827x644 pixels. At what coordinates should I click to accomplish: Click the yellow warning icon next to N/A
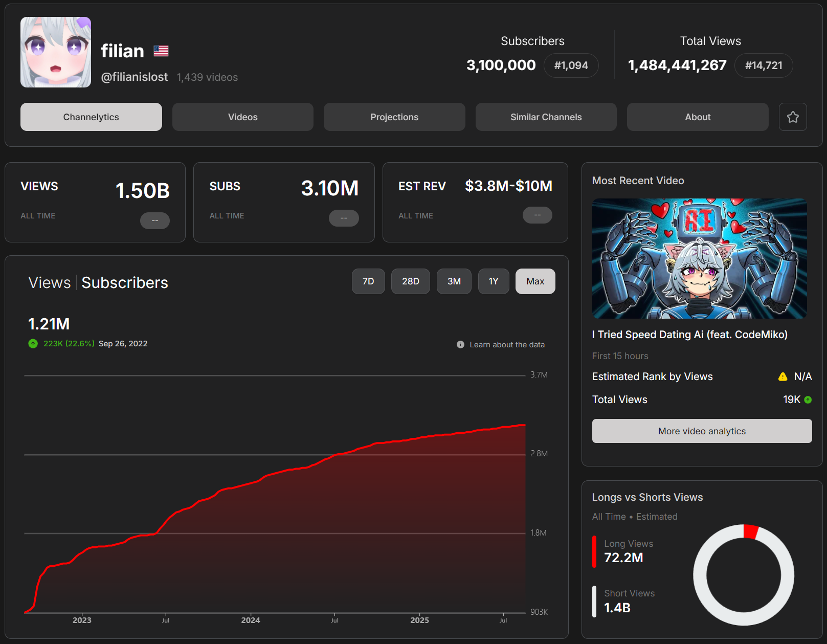[x=783, y=377]
